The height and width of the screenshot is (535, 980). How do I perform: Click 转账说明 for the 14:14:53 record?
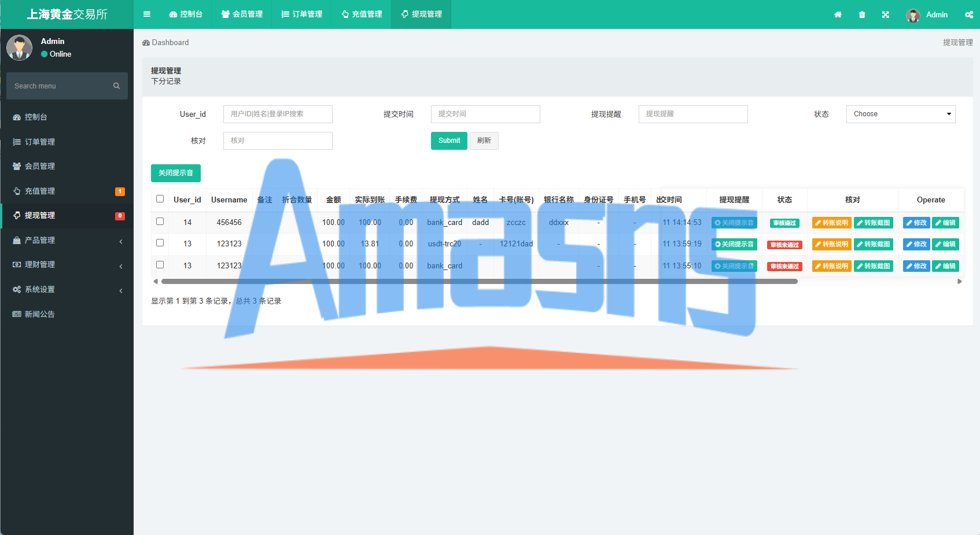[832, 223]
